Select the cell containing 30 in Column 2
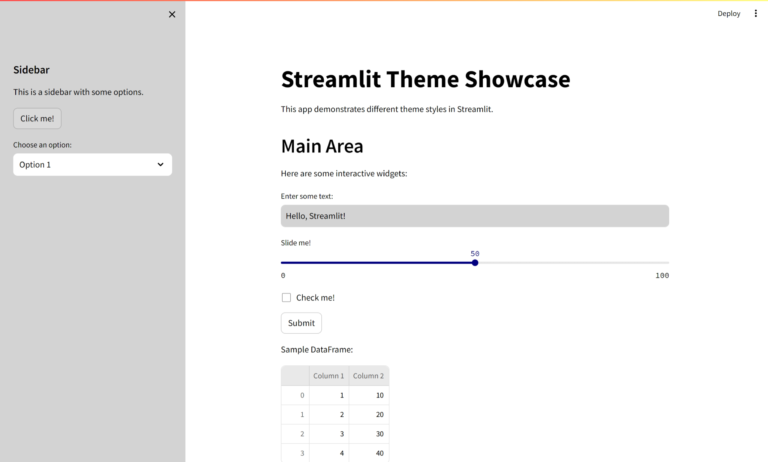 click(368, 434)
